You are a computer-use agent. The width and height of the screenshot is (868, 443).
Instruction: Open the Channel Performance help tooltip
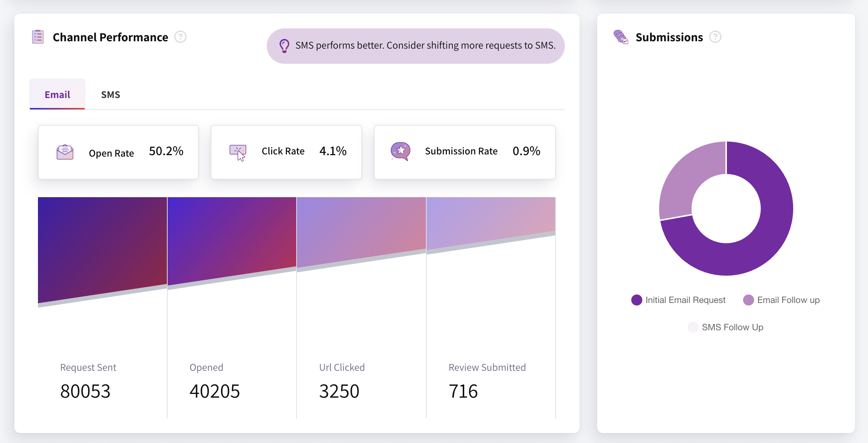tap(181, 37)
